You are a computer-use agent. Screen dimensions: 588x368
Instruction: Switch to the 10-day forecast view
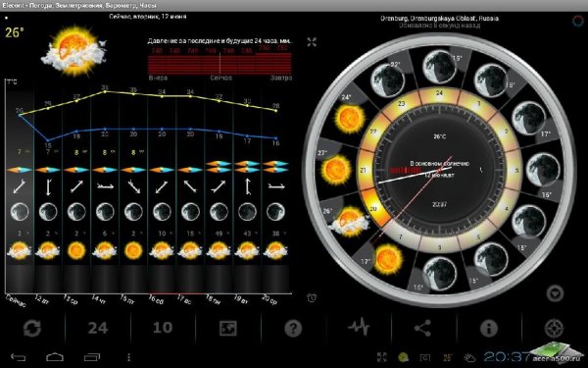(x=163, y=328)
